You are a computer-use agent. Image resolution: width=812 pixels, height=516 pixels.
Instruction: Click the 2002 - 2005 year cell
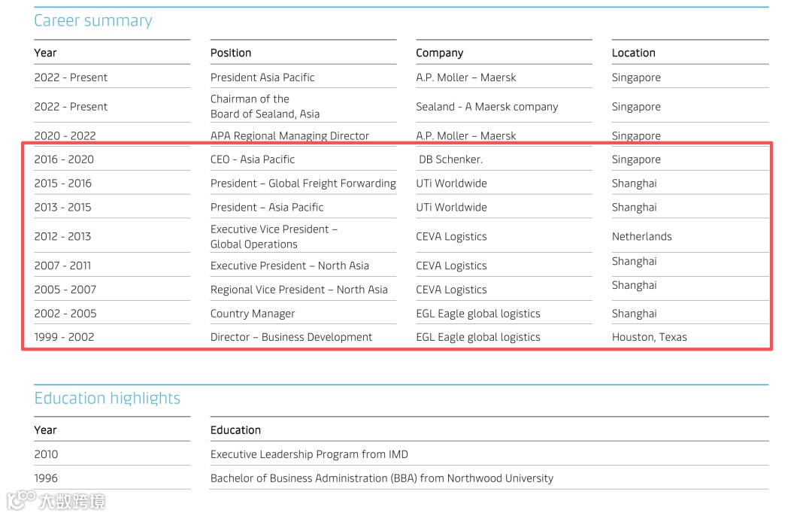click(x=65, y=314)
